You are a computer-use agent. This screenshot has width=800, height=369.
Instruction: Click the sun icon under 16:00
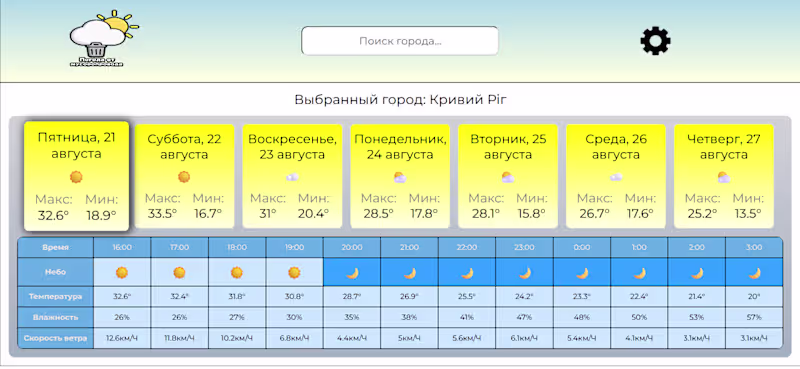tap(122, 273)
